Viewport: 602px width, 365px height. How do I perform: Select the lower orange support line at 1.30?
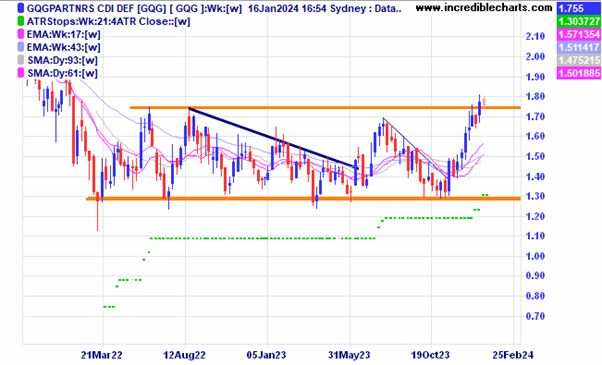pos(303,198)
